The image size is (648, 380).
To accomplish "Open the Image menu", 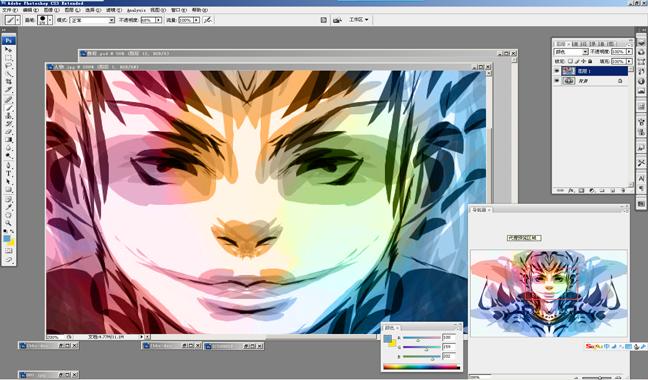I will click(51, 10).
